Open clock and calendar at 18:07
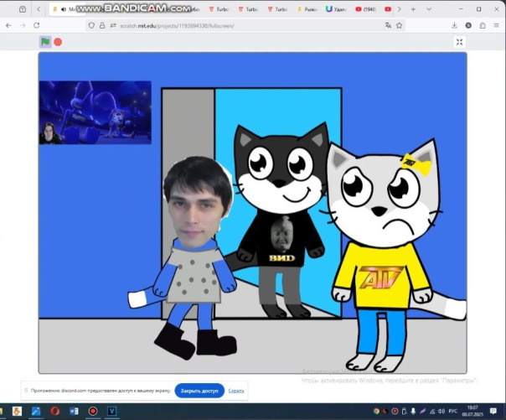The width and height of the screenshot is (506, 420). (472, 411)
